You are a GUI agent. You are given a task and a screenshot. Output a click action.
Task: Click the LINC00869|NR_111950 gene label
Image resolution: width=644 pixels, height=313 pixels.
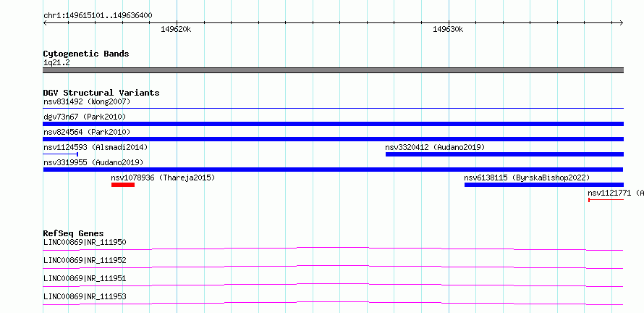tap(85, 242)
